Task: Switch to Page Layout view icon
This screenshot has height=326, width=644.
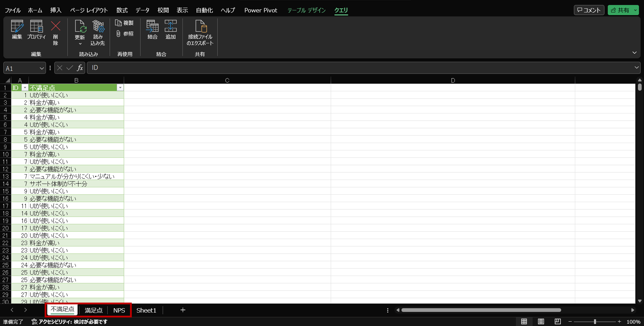Action: 541,321
